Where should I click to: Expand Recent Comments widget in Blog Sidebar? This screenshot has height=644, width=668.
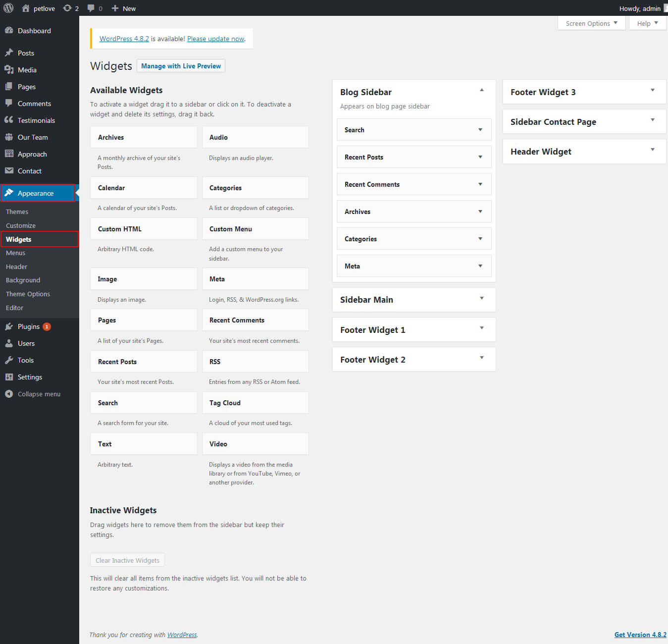point(480,184)
